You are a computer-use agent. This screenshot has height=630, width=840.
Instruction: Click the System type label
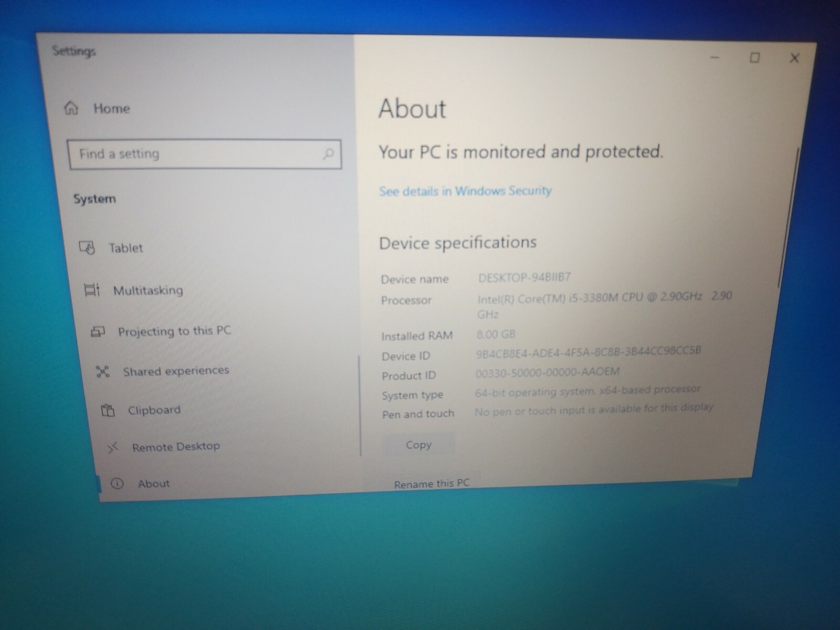[413, 395]
